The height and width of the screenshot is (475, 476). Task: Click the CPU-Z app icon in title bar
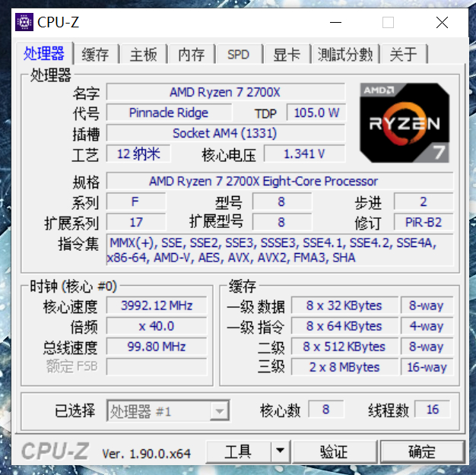[x=24, y=22]
